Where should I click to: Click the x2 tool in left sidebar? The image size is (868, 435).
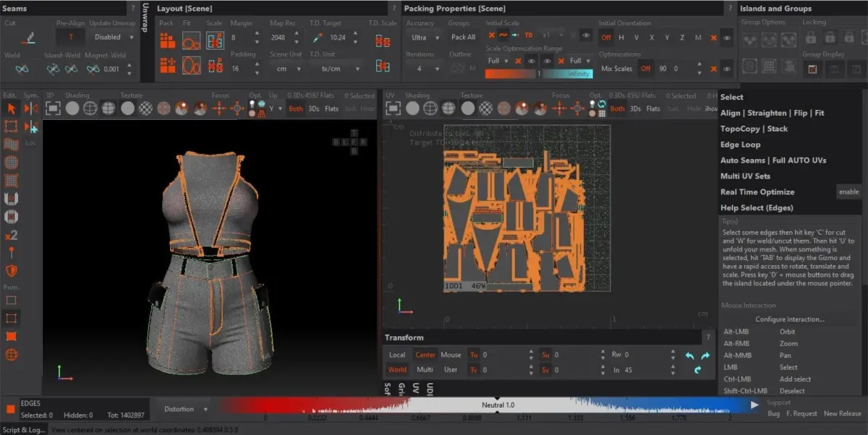11,235
